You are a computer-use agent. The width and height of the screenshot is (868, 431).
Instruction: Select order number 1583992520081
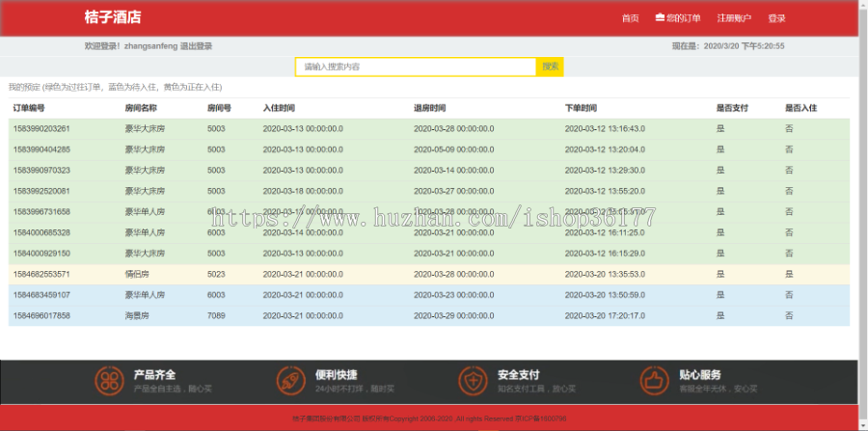[41, 191]
